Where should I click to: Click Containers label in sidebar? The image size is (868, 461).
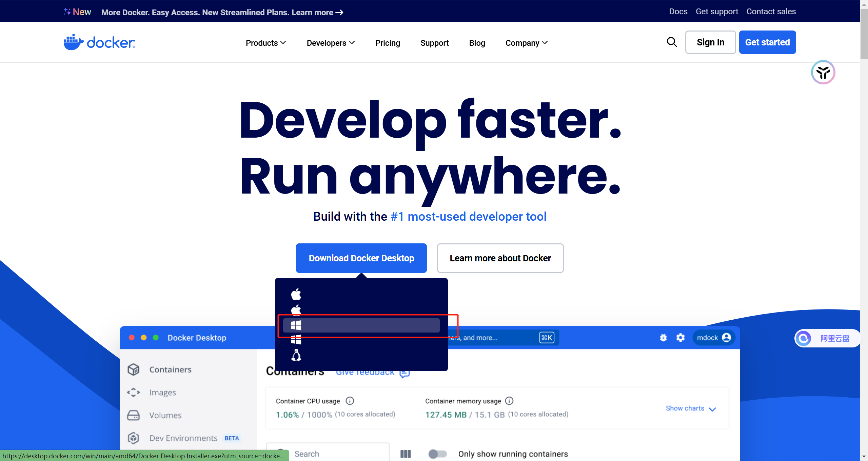170,369
